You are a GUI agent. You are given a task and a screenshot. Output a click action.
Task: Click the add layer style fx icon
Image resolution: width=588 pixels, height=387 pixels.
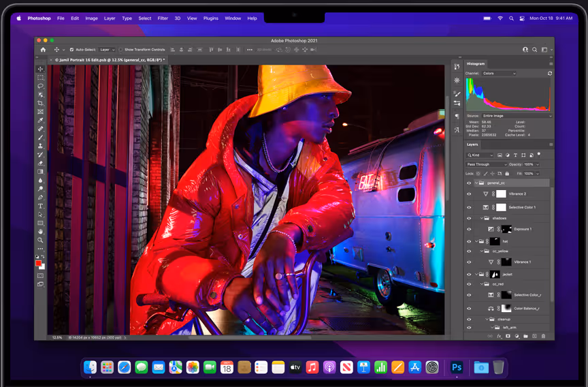click(499, 336)
